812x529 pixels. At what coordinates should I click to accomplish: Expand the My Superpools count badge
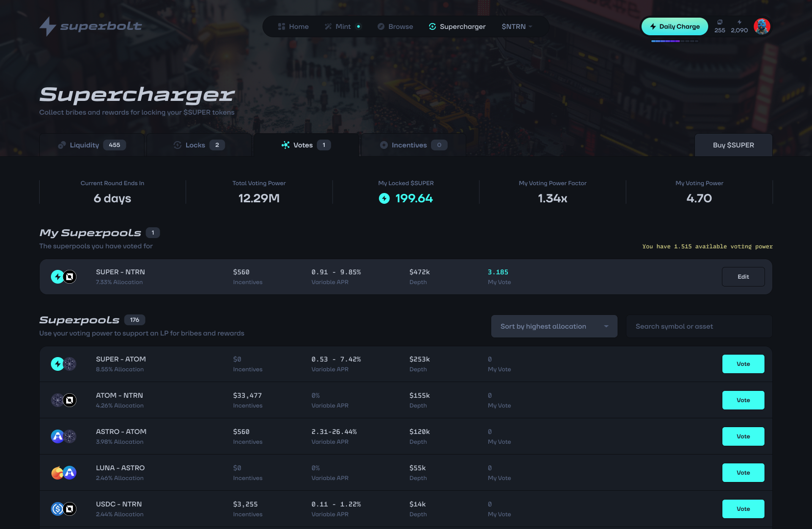153,233
